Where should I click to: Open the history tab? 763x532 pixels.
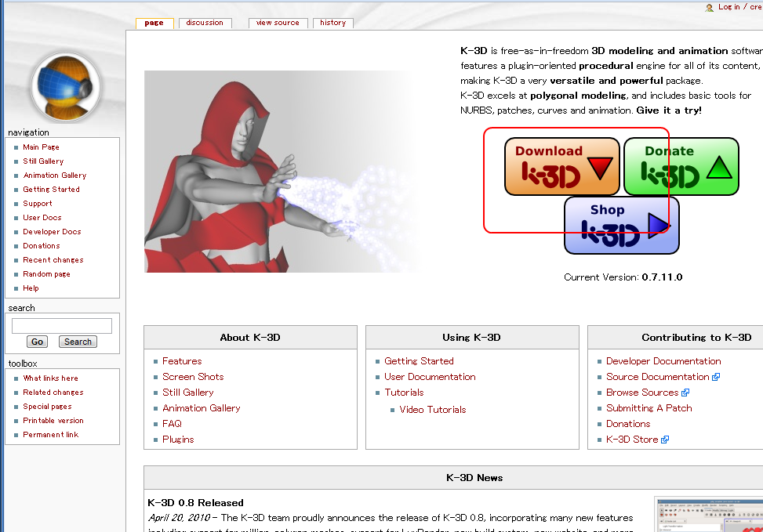(x=332, y=23)
